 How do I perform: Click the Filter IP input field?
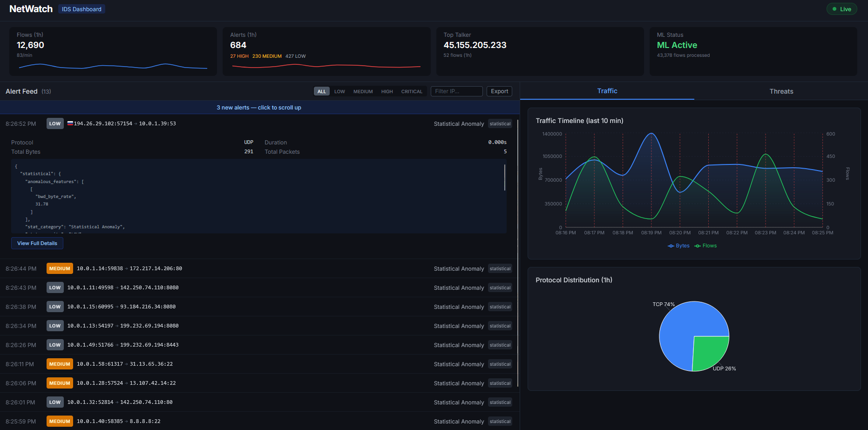[x=456, y=91]
